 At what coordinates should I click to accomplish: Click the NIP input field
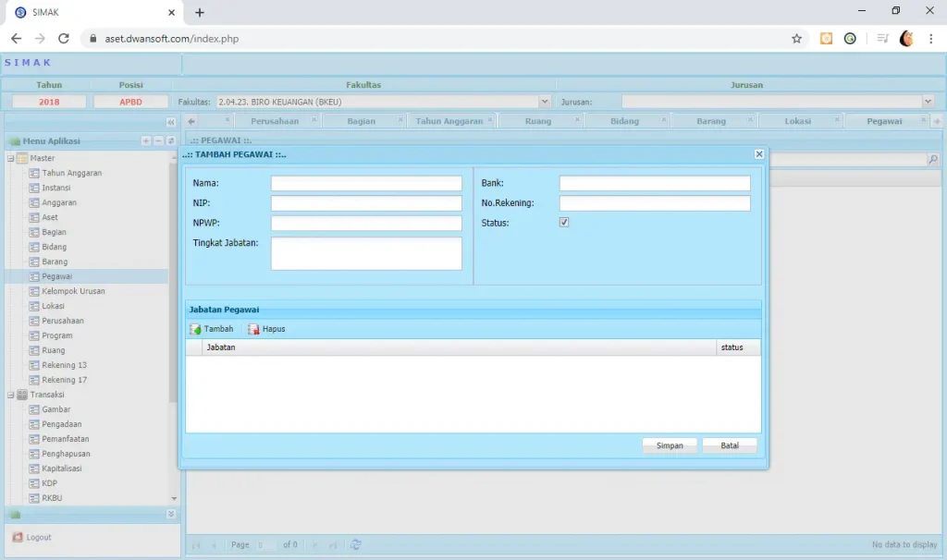pyautogui.click(x=366, y=202)
